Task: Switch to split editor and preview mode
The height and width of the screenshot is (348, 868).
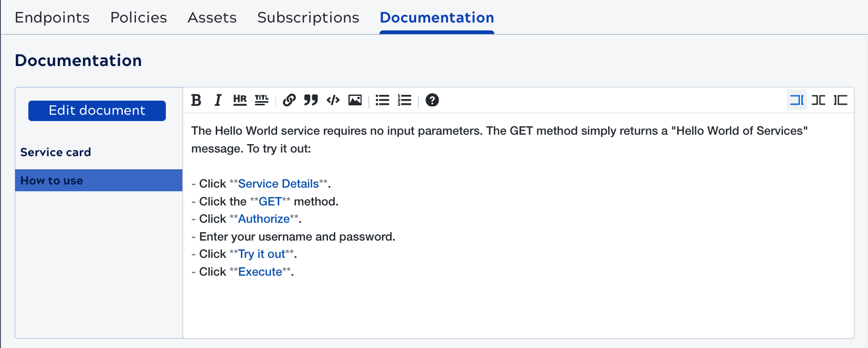Action: 819,100
